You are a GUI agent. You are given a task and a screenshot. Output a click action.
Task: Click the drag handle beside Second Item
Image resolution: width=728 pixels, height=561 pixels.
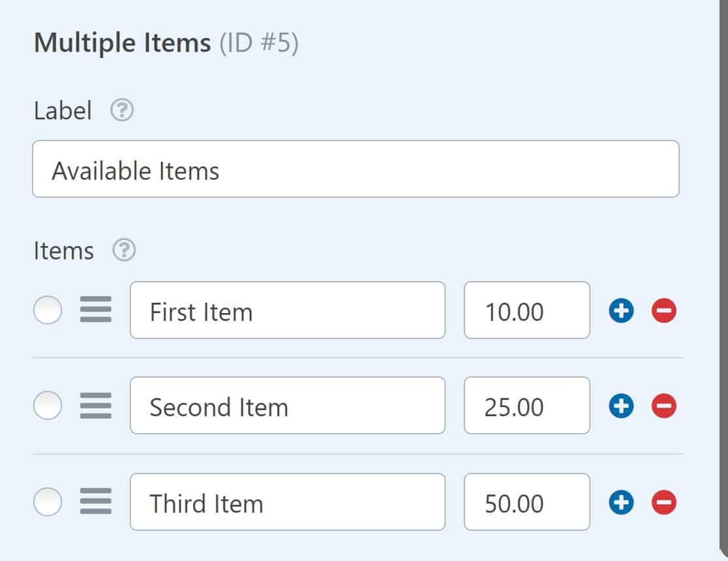click(95, 406)
